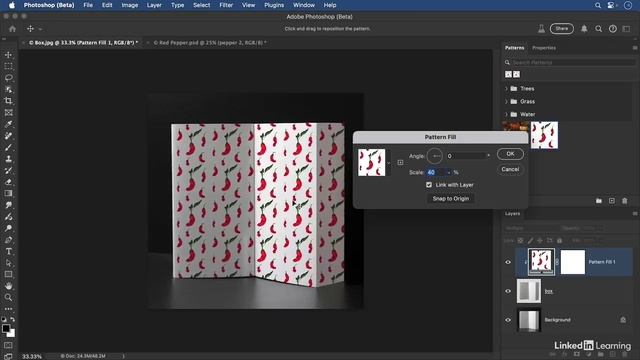Expand the Trees pattern group
The height and width of the screenshot is (360, 640).
[x=507, y=89]
